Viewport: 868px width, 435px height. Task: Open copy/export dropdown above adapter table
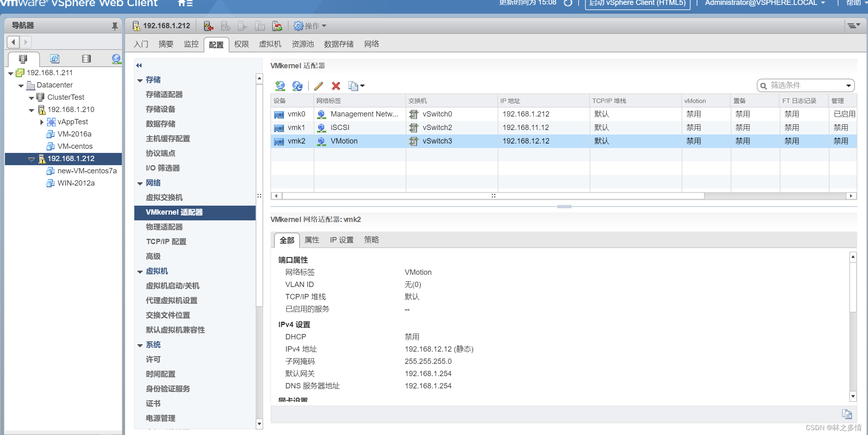point(356,86)
